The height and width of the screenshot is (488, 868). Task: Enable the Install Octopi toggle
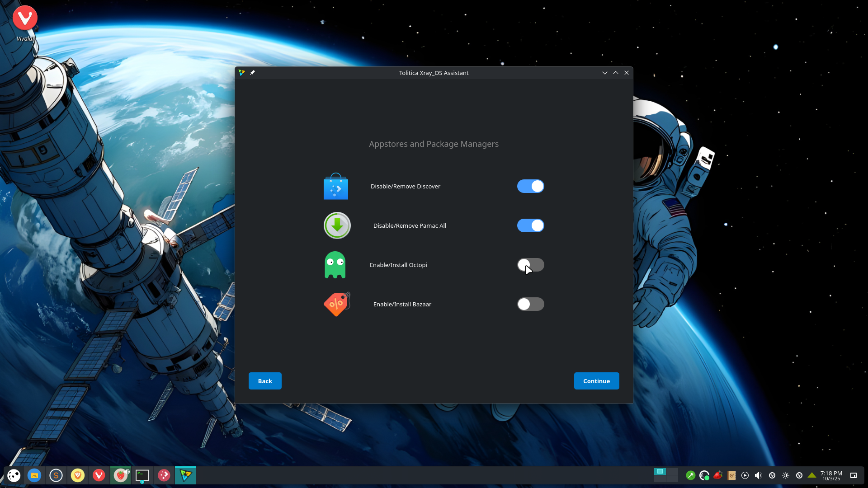[x=530, y=265]
